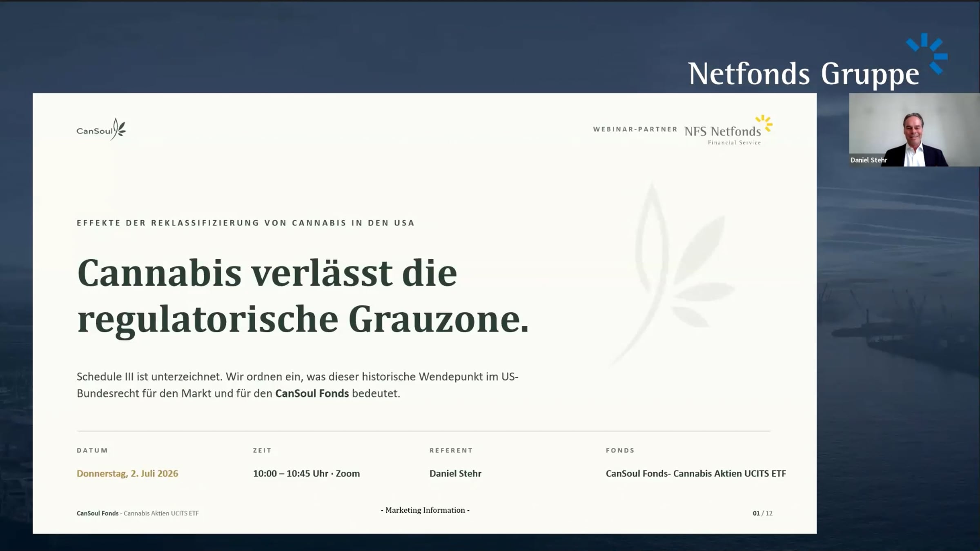Click the CanSoul leaf logo on the slide
The width and height of the screenshot is (980, 551).
pyautogui.click(x=101, y=129)
